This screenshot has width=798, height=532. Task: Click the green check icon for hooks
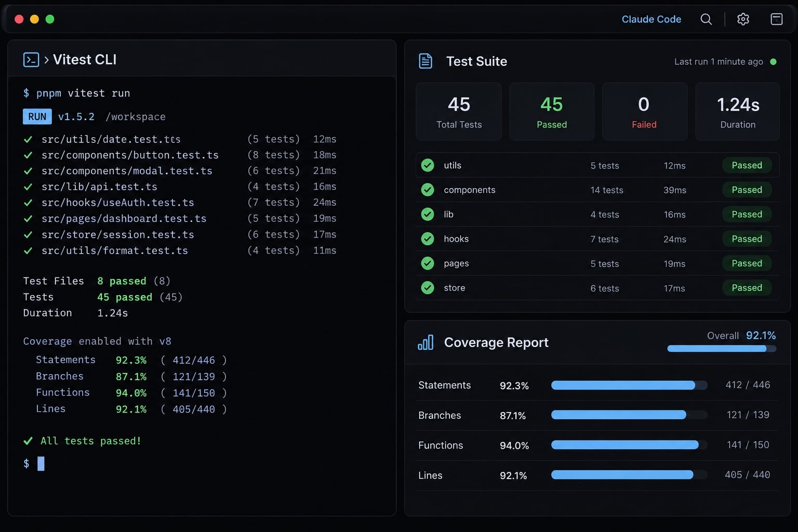[x=428, y=238]
